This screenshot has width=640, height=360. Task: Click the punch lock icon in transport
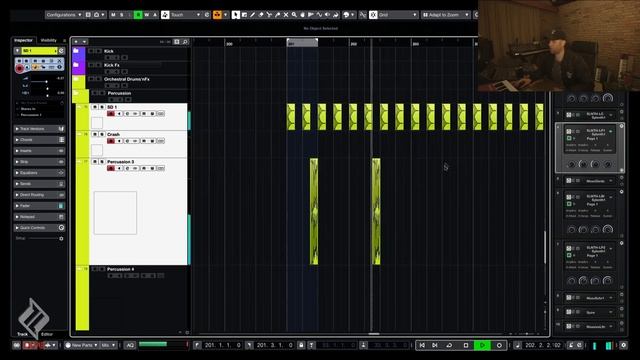[x=301, y=345]
